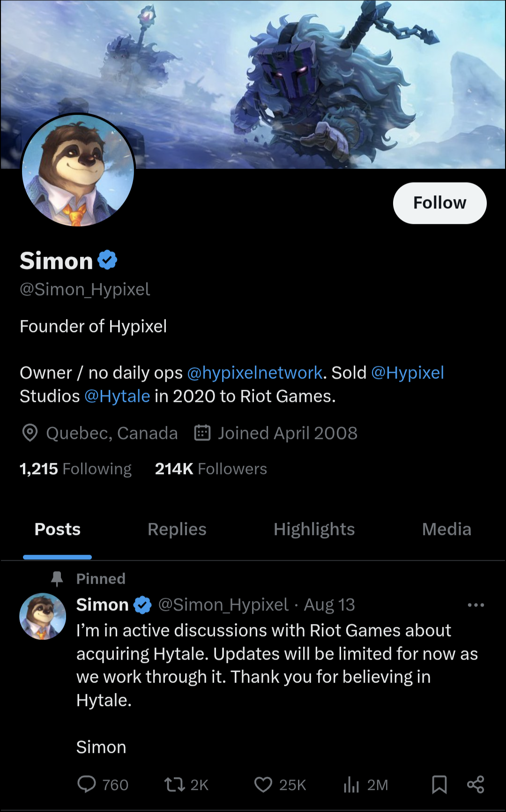Like the pinned post
506x812 pixels.
tap(263, 784)
